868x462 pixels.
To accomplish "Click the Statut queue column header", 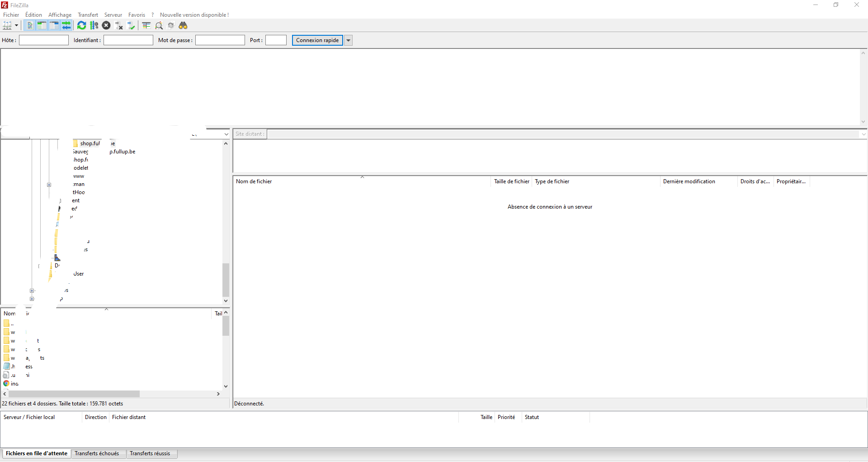I will (556, 417).
